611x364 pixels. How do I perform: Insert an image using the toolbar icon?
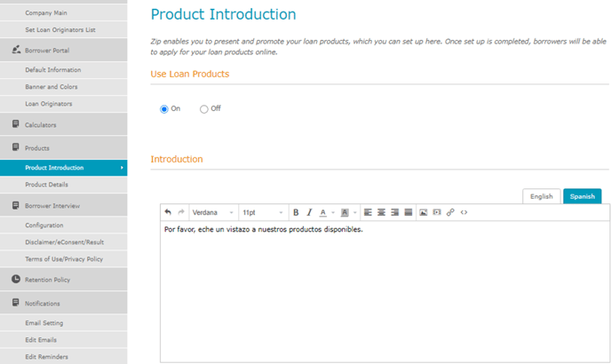coord(424,213)
